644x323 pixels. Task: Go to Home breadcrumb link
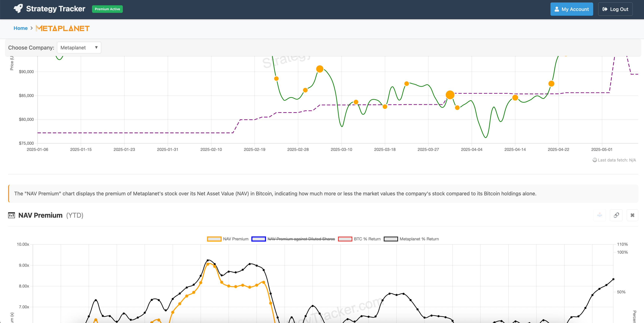pos(20,28)
